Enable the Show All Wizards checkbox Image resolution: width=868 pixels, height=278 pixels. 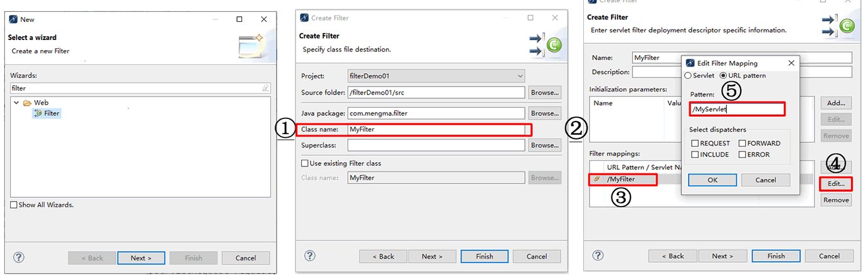click(14, 205)
